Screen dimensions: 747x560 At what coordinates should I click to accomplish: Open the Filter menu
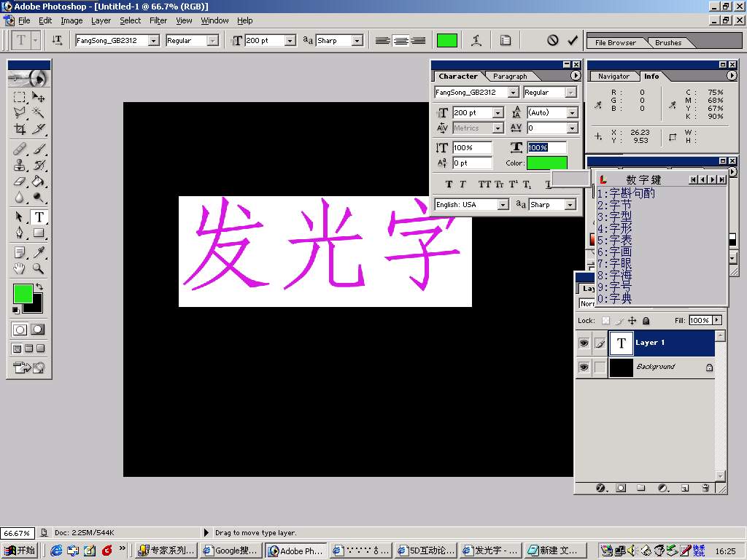[x=158, y=20]
